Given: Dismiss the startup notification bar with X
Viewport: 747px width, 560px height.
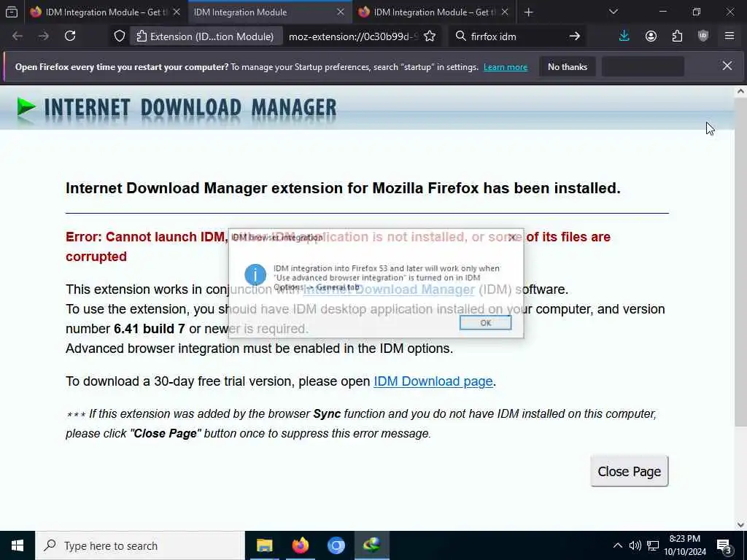Looking at the screenshot, I should click(727, 66).
